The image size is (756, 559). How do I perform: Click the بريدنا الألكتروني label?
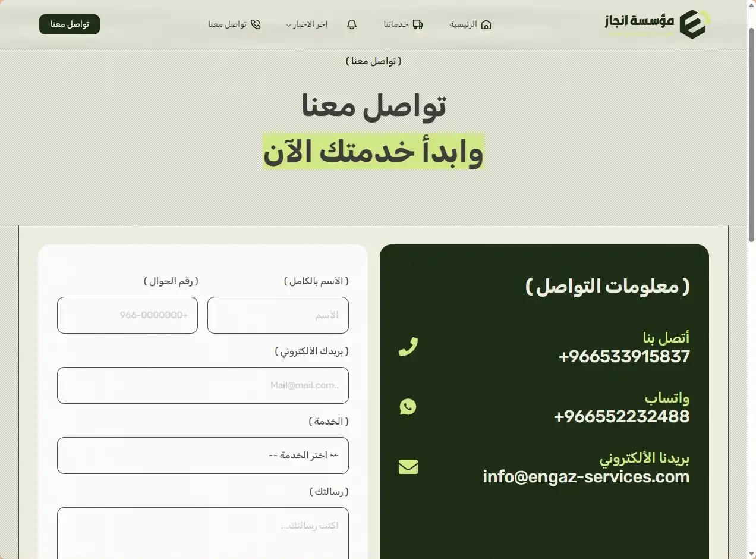click(x=644, y=458)
